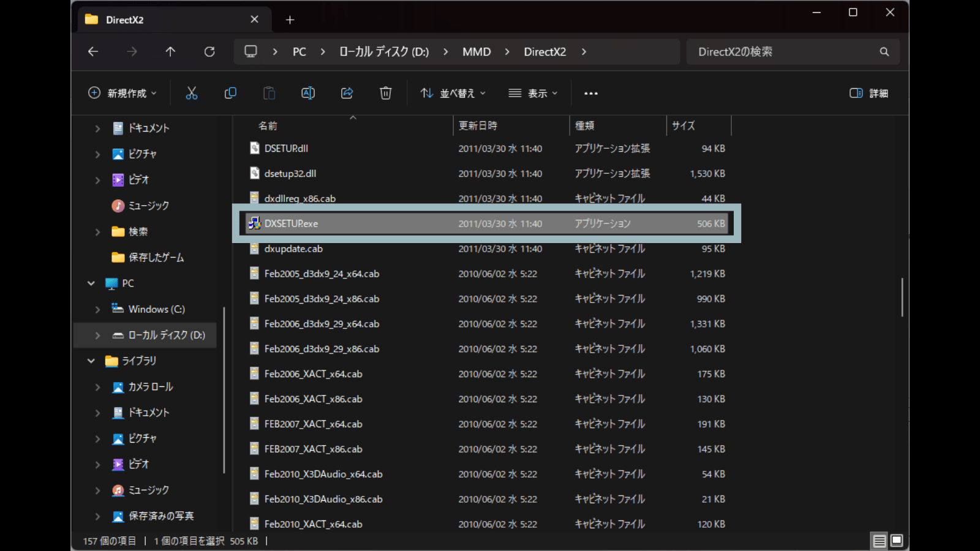This screenshot has width=980, height=551.
Task: Click the Delete trash can icon
Action: [x=385, y=93]
